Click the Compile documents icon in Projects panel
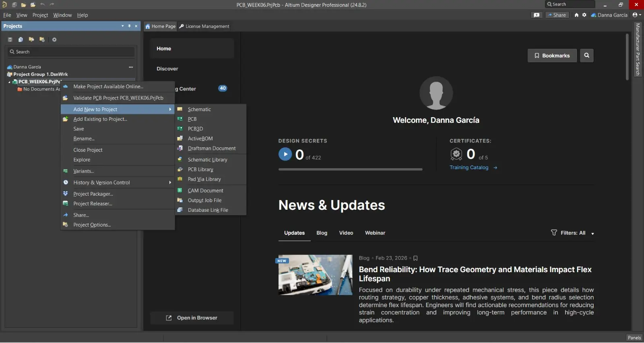The height and width of the screenshot is (343, 644). (x=21, y=39)
